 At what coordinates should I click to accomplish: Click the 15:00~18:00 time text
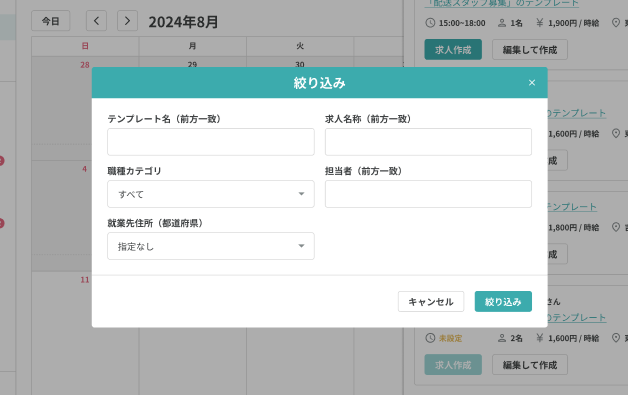pos(462,23)
